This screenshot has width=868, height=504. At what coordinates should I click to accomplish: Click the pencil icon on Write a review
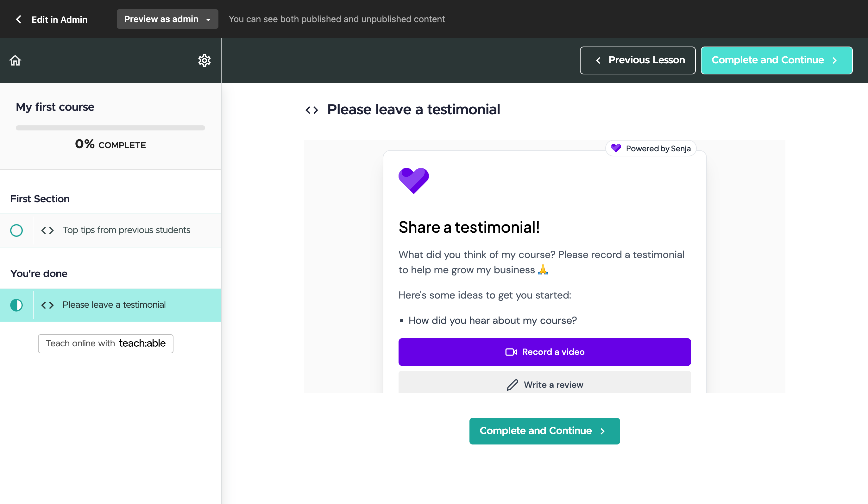point(512,385)
